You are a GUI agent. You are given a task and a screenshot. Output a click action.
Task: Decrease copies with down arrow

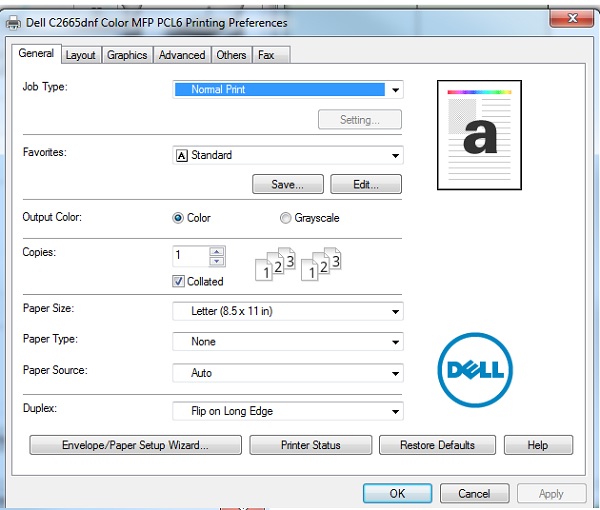click(217, 261)
